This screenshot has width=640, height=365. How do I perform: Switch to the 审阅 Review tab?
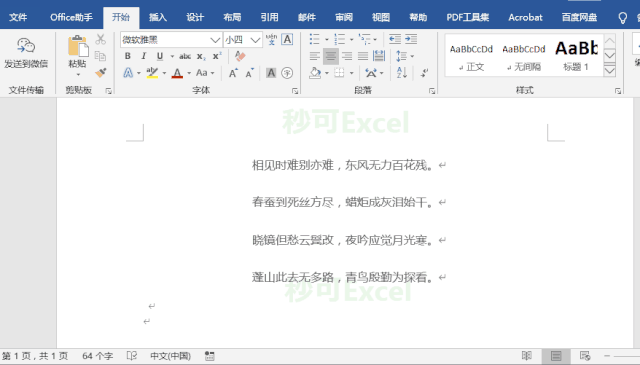tap(344, 18)
